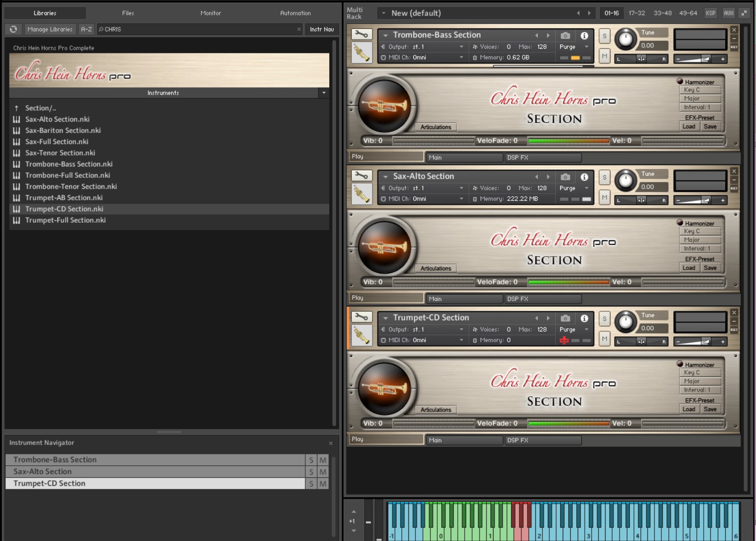Open wrench edit mode for Sax-Alto Section

[362, 176]
